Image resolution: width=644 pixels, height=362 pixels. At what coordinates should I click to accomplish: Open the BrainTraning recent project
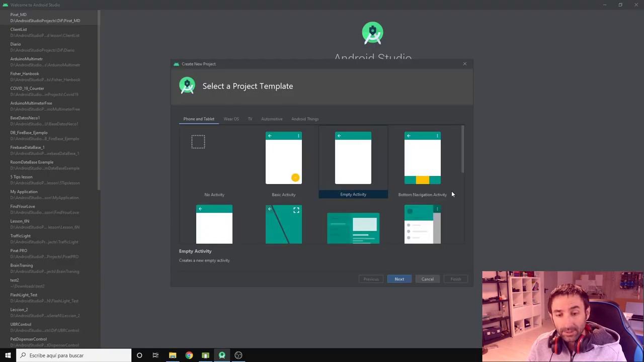pyautogui.click(x=49, y=268)
